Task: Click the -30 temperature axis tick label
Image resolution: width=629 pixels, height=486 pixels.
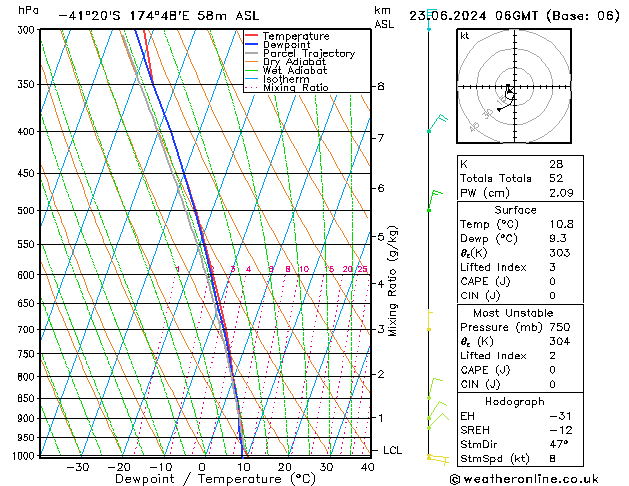Action: point(77,467)
